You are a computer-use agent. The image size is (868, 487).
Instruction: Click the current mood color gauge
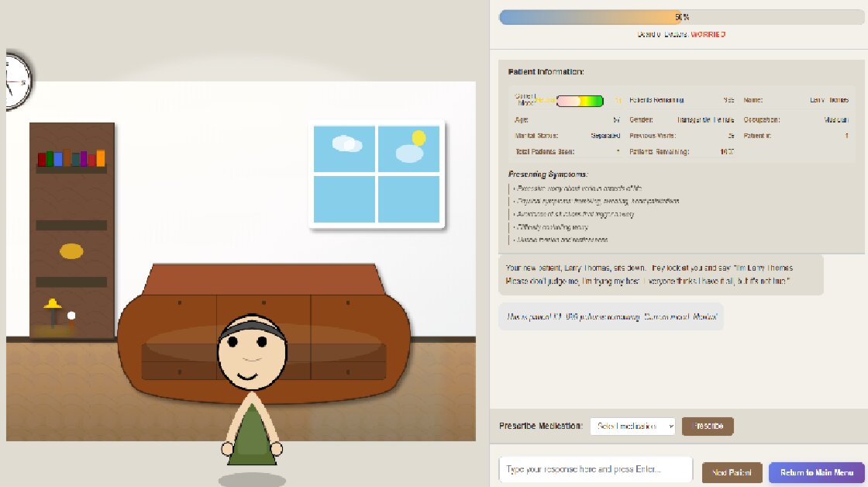(x=580, y=101)
